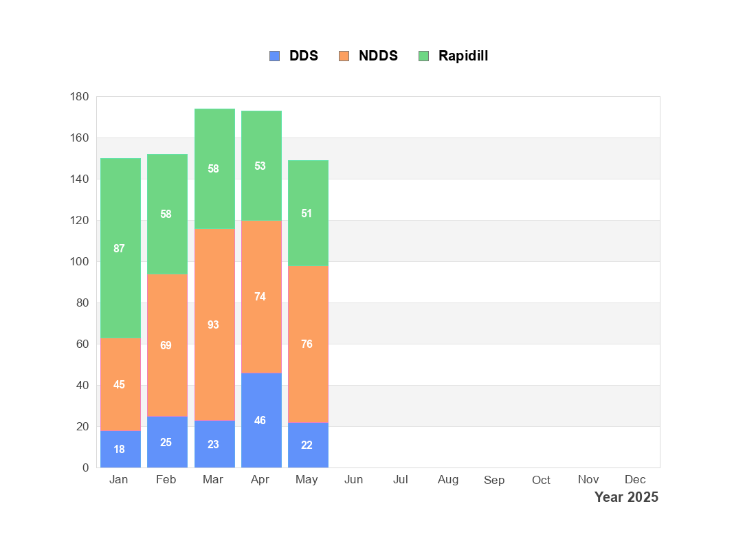Select the Dec month axis label

click(x=635, y=480)
